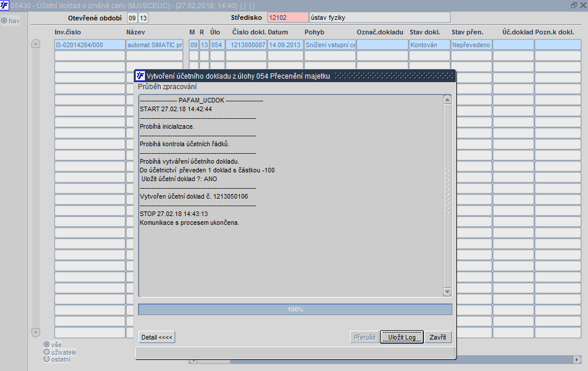
Task: Click the log area scroll-up arrow
Action: [x=447, y=100]
